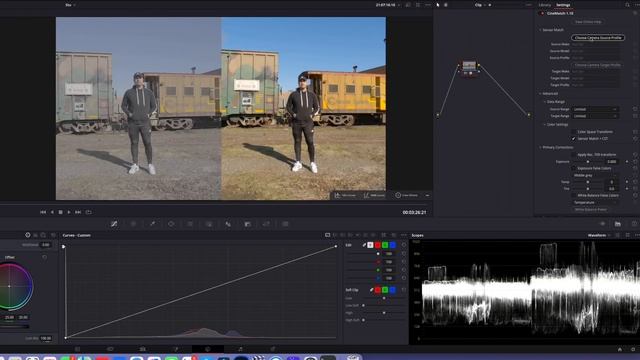The width and height of the screenshot is (640, 360).
Task: Adjust the Temp slider
Action: 588,182
